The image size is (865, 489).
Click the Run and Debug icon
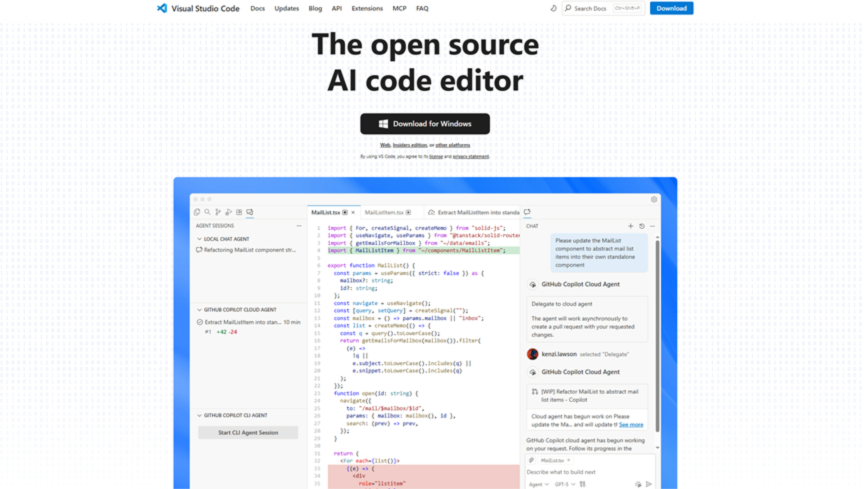[228, 212]
